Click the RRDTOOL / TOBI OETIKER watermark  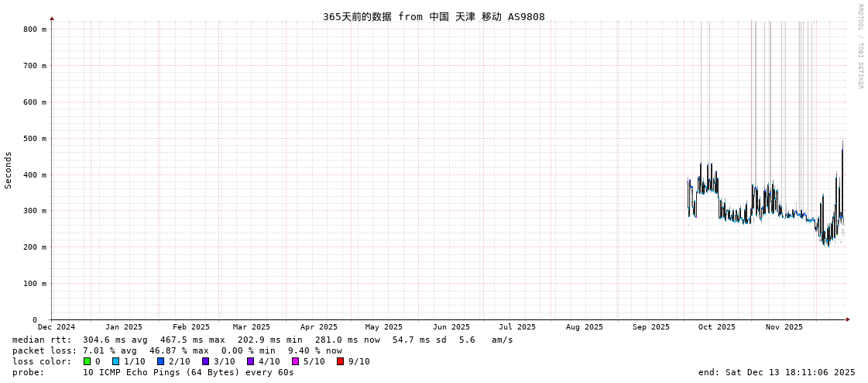click(859, 47)
